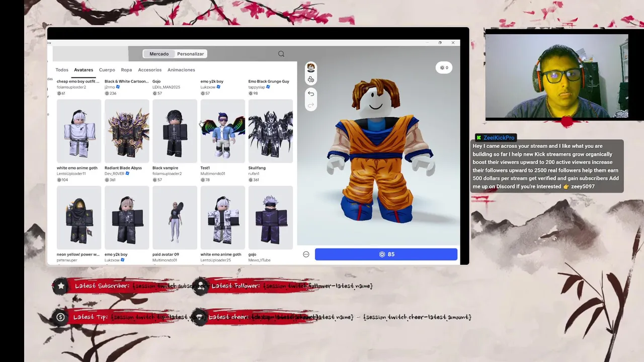The height and width of the screenshot is (362, 644).
Task: Click the Latest Tip overlay label
Action: tap(91, 317)
